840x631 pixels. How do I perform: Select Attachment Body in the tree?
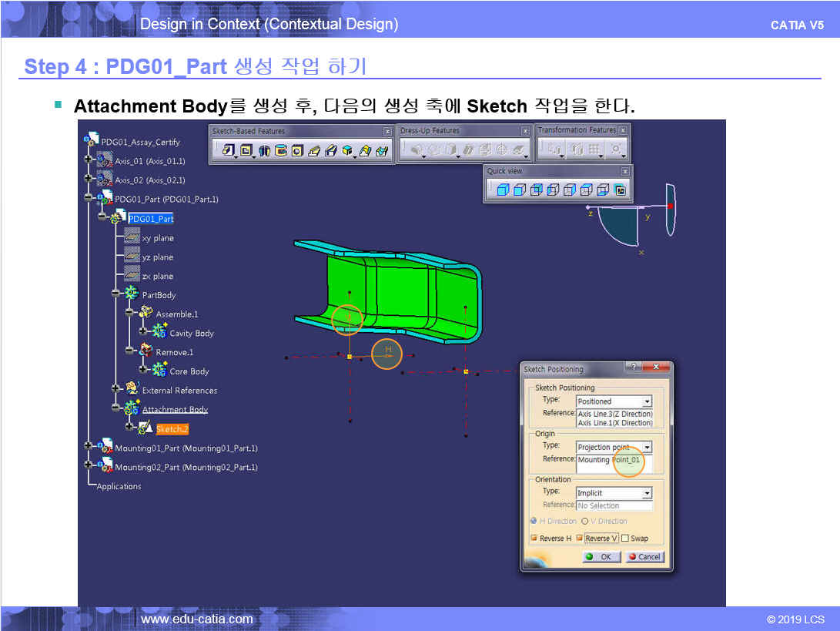(175, 410)
